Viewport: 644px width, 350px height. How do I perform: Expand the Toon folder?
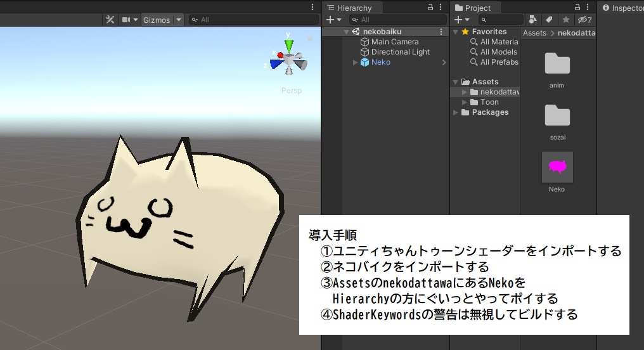[x=464, y=102]
